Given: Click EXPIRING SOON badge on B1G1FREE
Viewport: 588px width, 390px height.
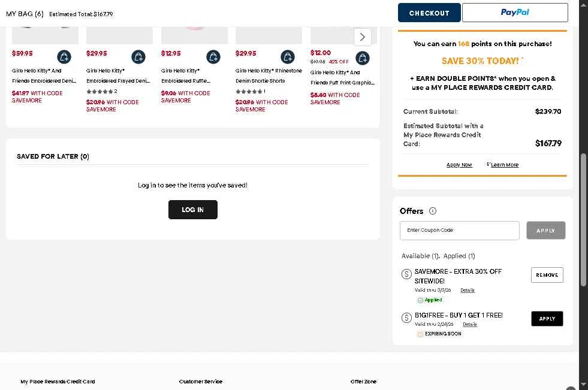Looking at the screenshot, I should pyautogui.click(x=439, y=334).
